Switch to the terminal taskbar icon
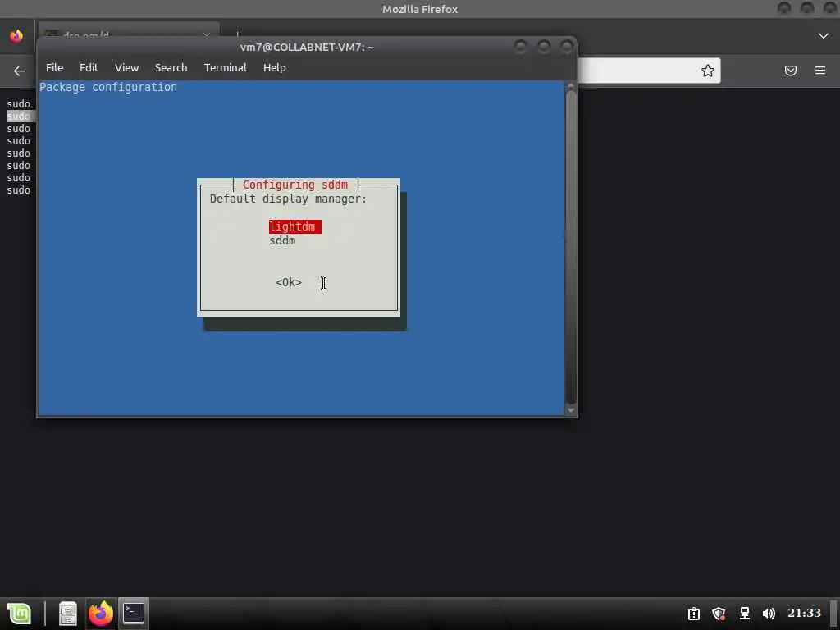Screen dimensions: 840x630 (x=134, y=614)
